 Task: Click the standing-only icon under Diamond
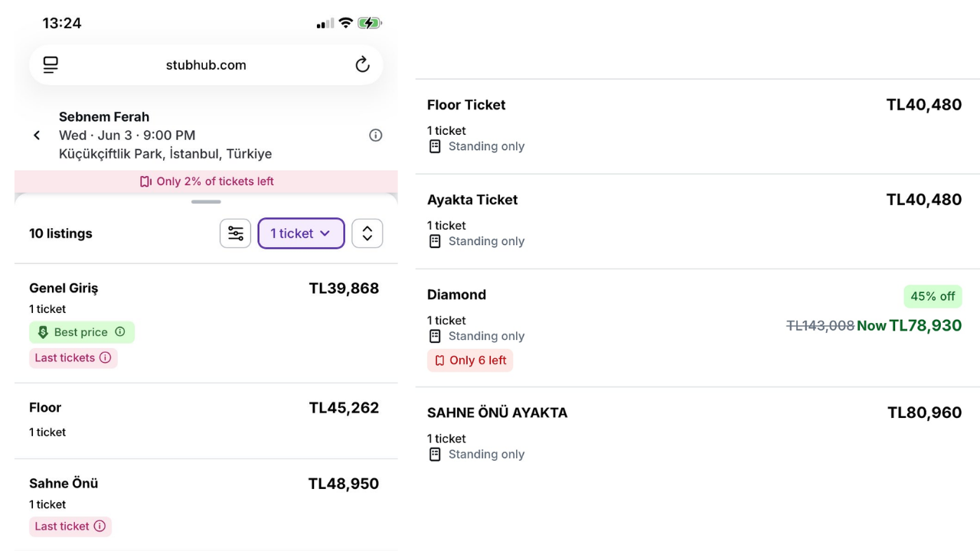pyautogui.click(x=435, y=336)
